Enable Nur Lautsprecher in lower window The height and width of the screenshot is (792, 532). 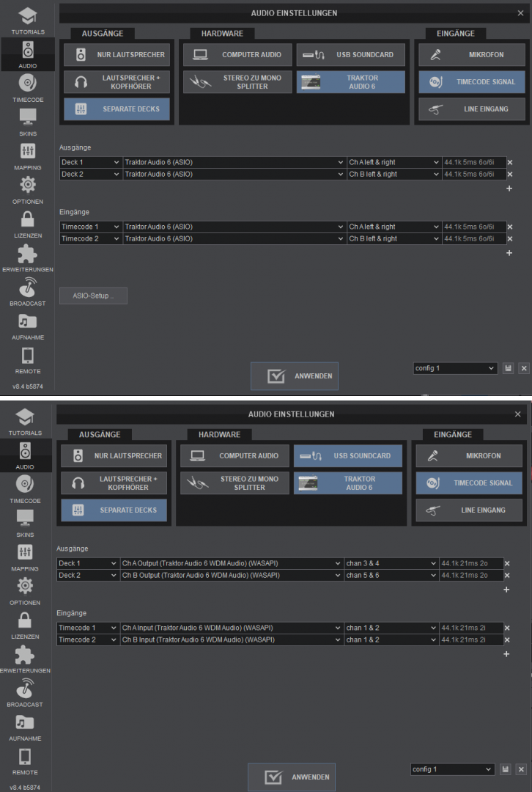click(x=114, y=455)
